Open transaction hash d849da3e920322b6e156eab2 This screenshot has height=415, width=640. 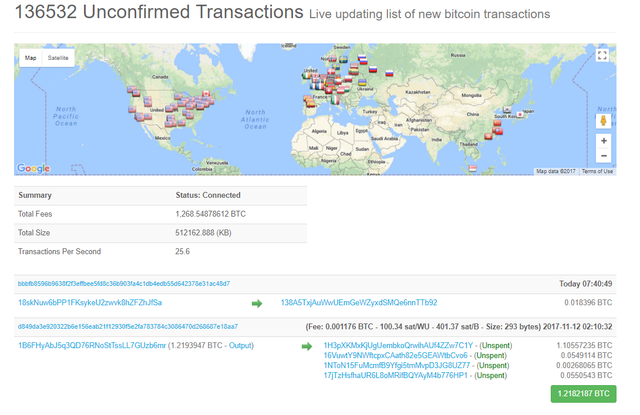128,326
